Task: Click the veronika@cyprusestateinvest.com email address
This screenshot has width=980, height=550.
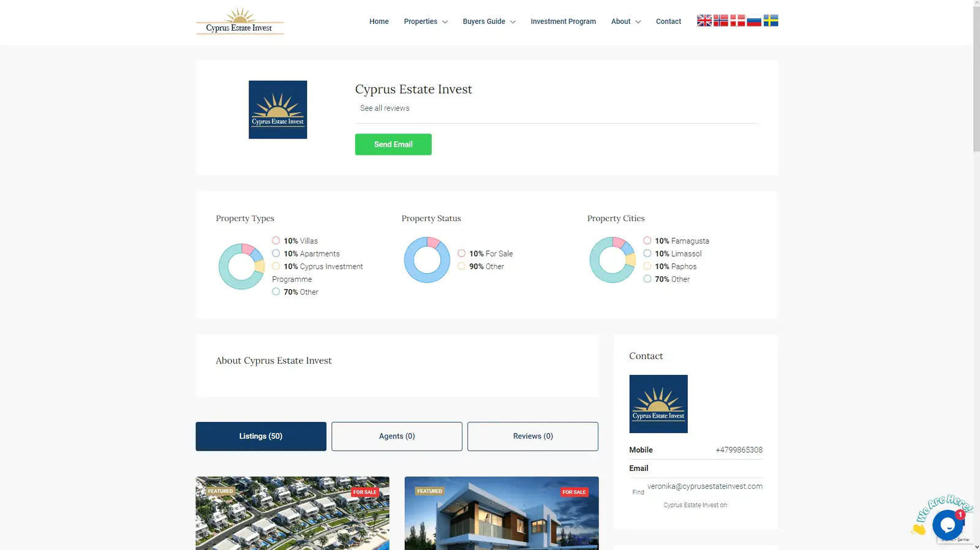Action: [x=705, y=486]
